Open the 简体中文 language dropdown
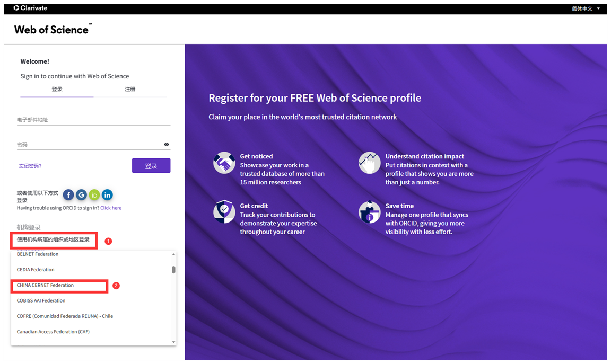This screenshot has width=611, height=364. tap(586, 8)
